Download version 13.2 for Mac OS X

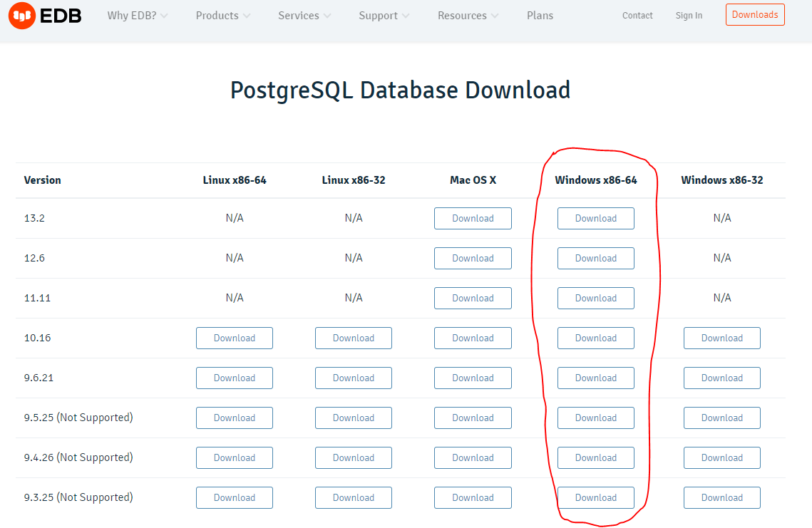click(x=473, y=219)
